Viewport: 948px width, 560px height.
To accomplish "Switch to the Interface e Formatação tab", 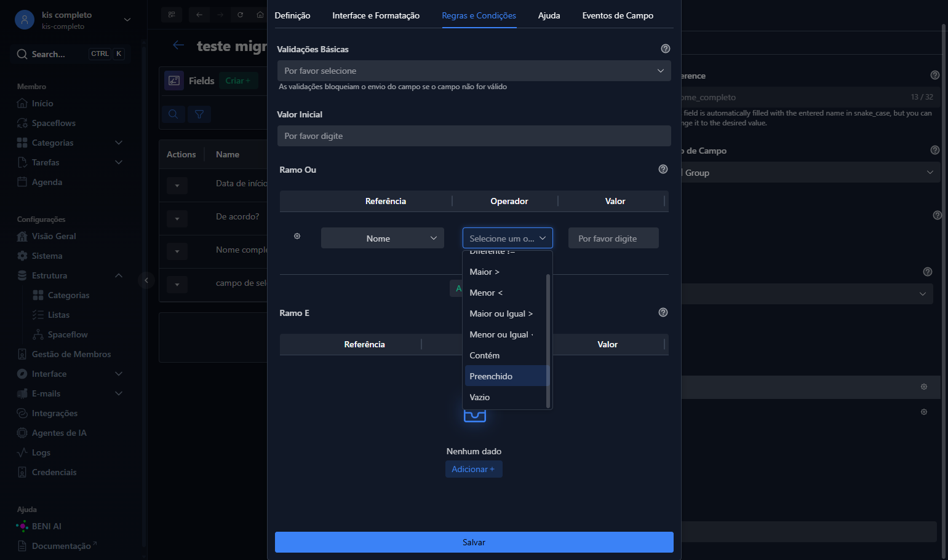I will click(376, 15).
